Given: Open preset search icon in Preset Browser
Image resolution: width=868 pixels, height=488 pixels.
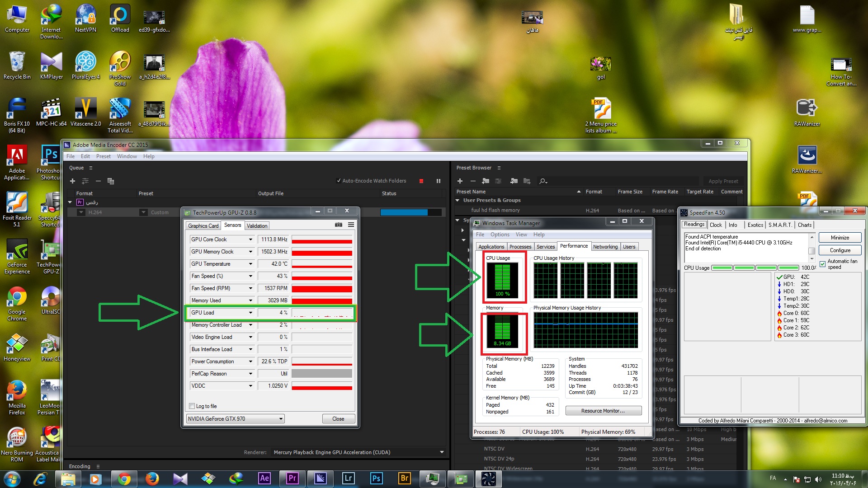Looking at the screenshot, I should coord(543,181).
